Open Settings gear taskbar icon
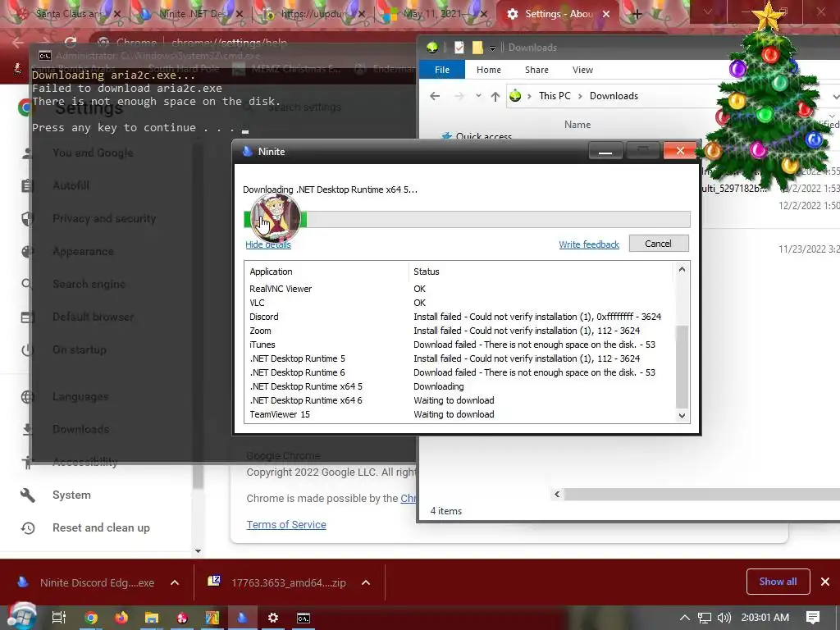Image resolution: width=840 pixels, height=630 pixels. pos(272,618)
